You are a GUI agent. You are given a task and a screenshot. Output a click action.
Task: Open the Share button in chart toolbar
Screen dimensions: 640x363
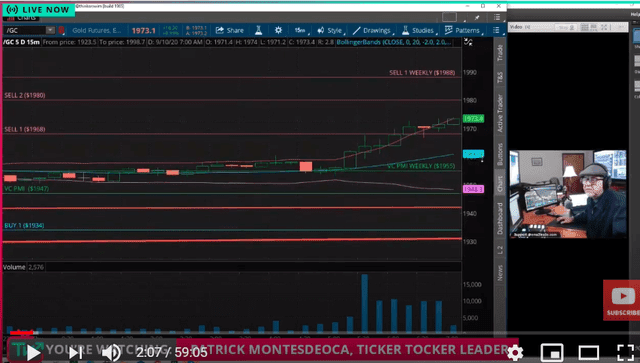[x=229, y=30]
